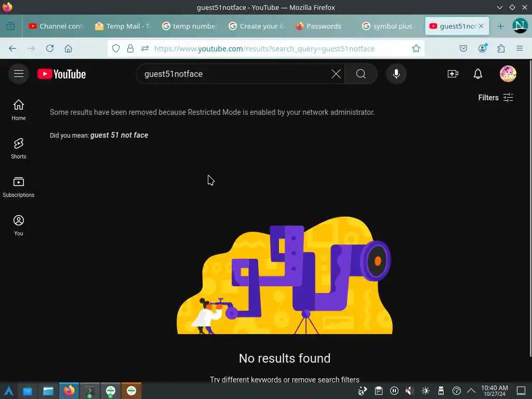
Task: Open the application launcher in taskbar
Action: point(9,391)
